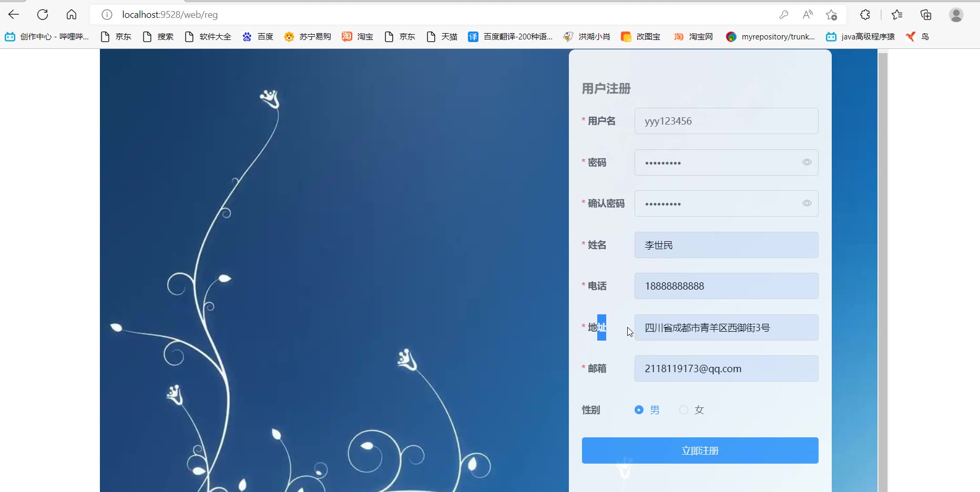Open the browser home page icon
The image size is (980, 492).
72,15
